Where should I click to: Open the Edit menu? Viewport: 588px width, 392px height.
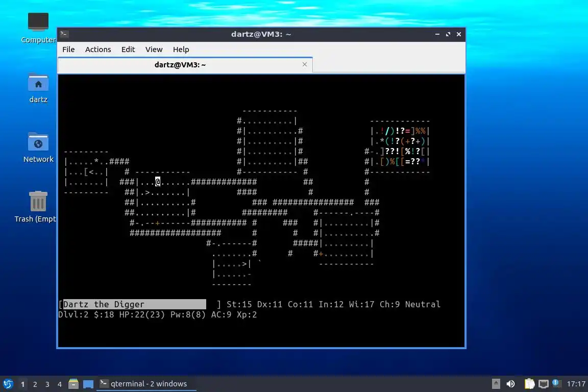click(x=128, y=50)
